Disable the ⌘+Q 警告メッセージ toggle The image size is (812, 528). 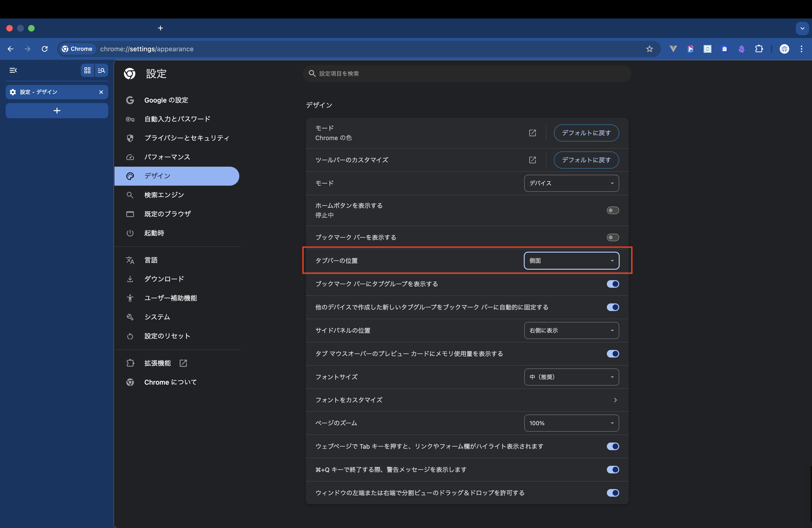pos(613,470)
